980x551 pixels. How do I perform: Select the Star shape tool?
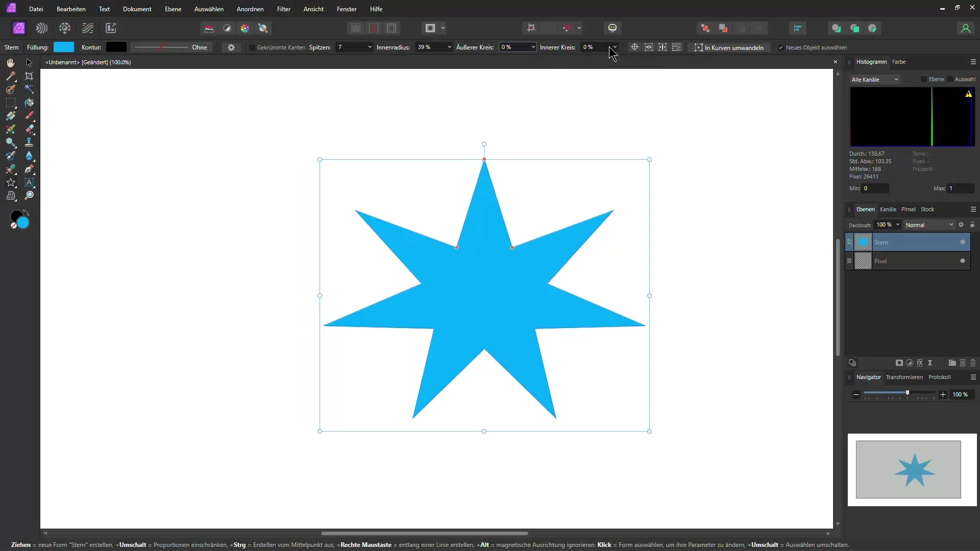coord(11,182)
